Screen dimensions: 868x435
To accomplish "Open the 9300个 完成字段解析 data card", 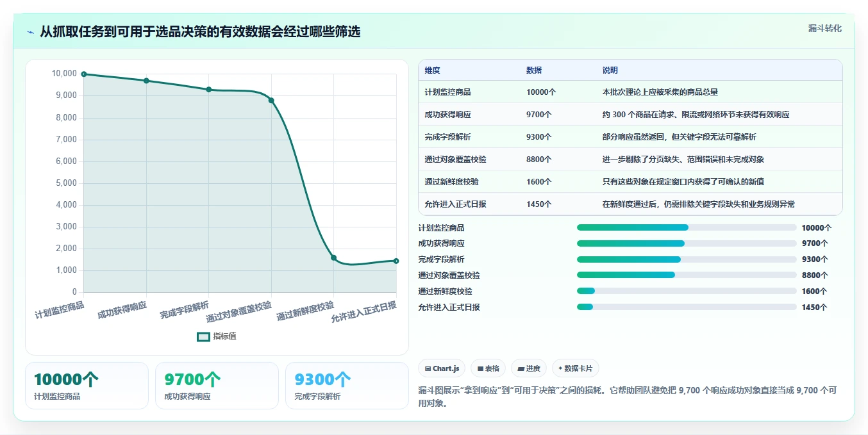I will 347,386.
